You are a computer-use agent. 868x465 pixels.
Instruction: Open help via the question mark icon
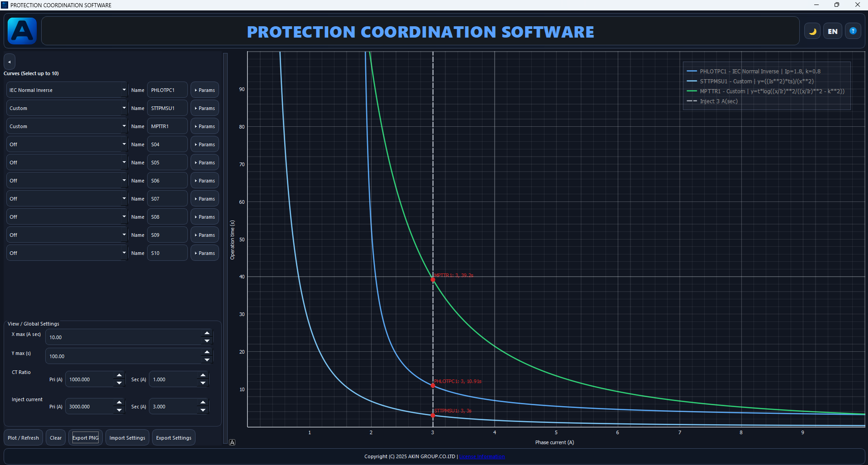(x=853, y=31)
